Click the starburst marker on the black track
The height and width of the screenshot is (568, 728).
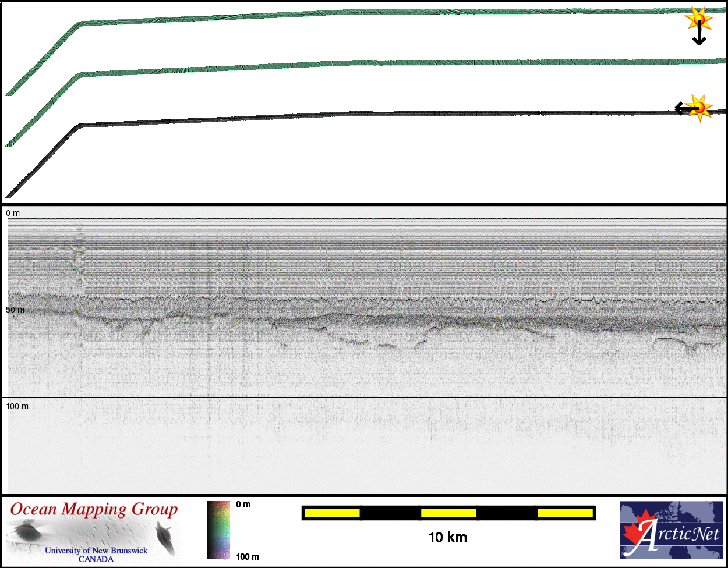coord(699,107)
